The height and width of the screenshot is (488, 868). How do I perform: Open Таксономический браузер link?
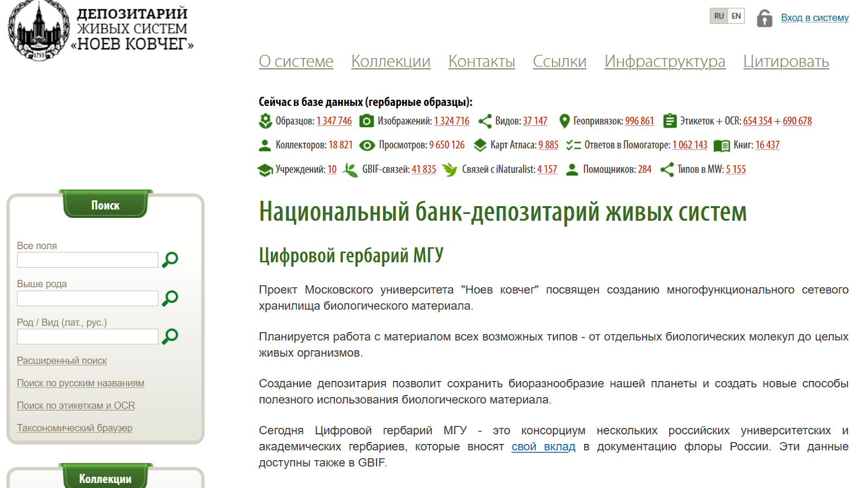[x=74, y=428]
